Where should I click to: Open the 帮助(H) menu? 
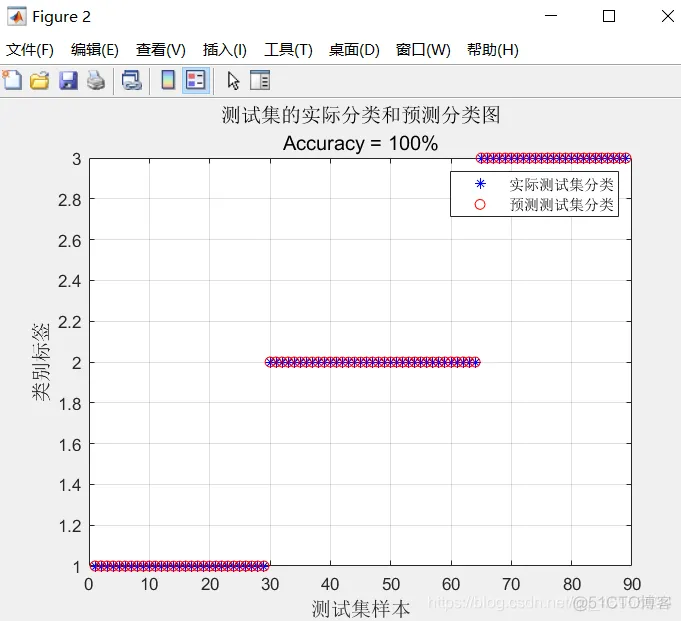(493, 50)
